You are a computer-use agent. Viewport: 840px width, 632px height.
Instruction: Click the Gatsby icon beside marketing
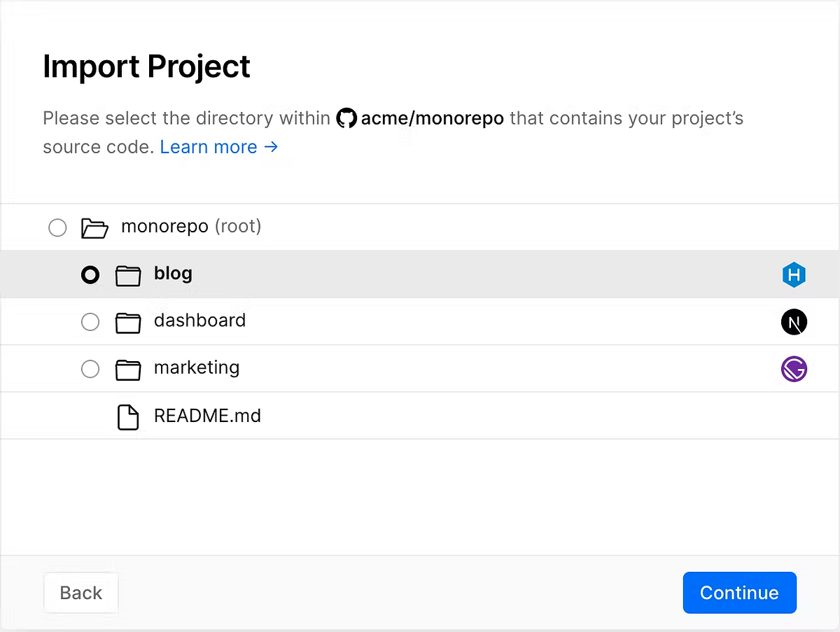pos(794,369)
